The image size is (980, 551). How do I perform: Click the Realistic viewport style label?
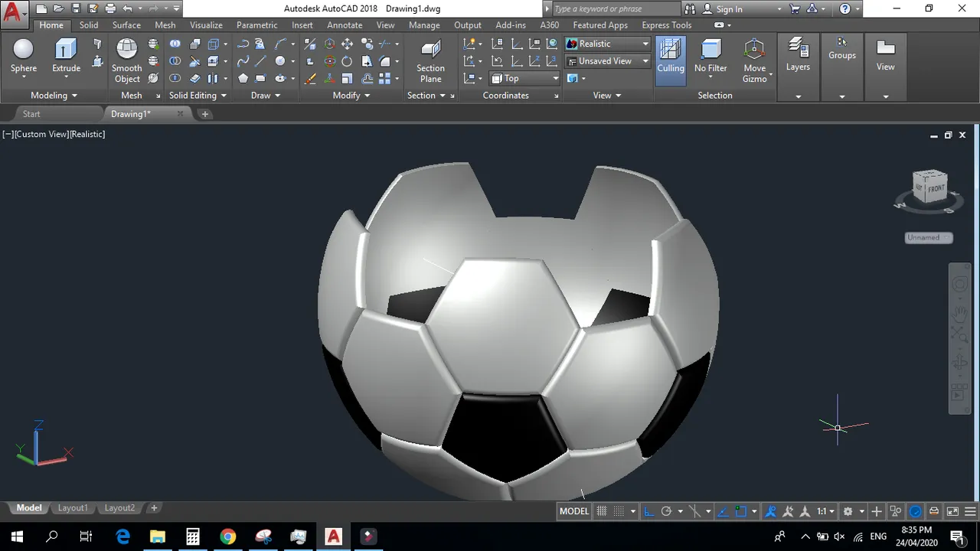click(x=88, y=134)
